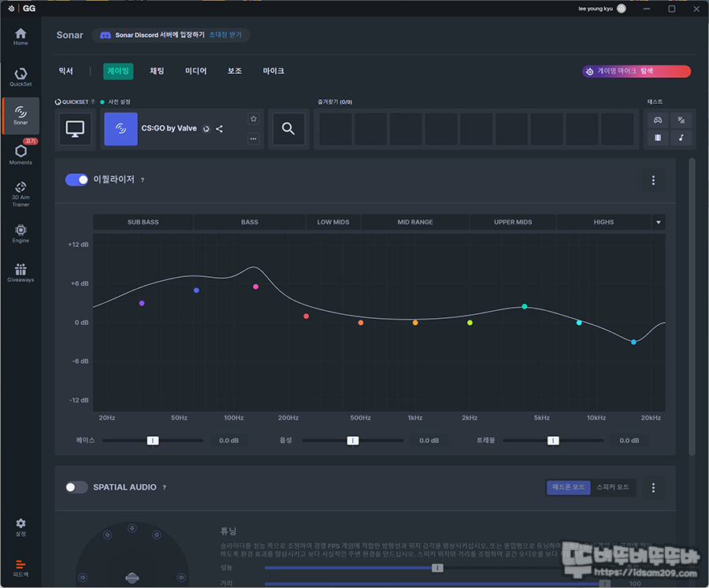This screenshot has height=588, width=709.
Task: Switch to the Microphone tab
Action: 273,71
